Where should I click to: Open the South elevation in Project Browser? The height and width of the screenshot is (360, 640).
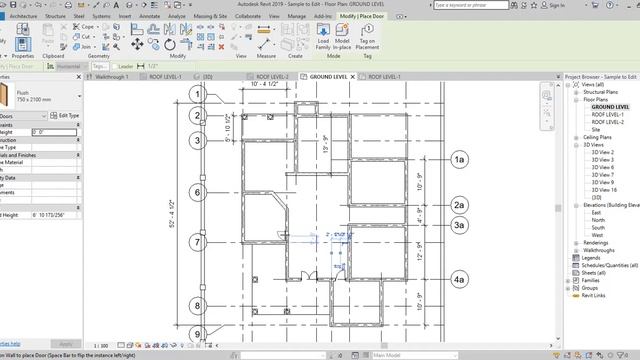tap(598, 228)
